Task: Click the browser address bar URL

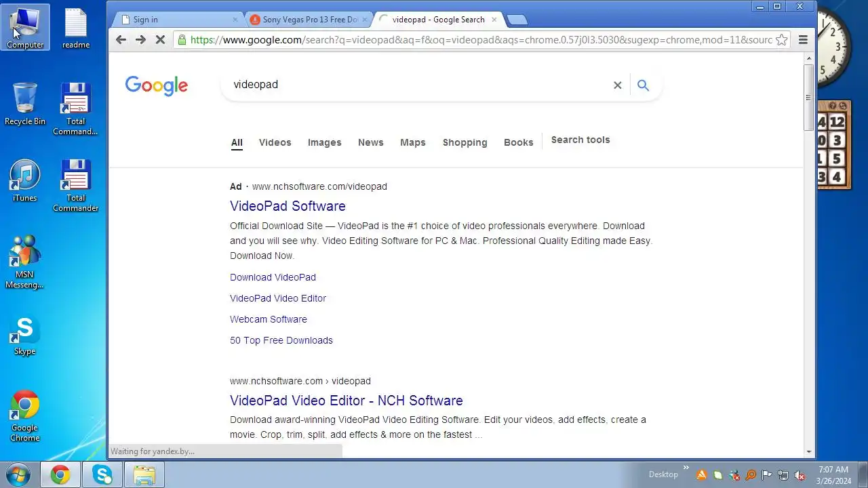Action: (481, 40)
